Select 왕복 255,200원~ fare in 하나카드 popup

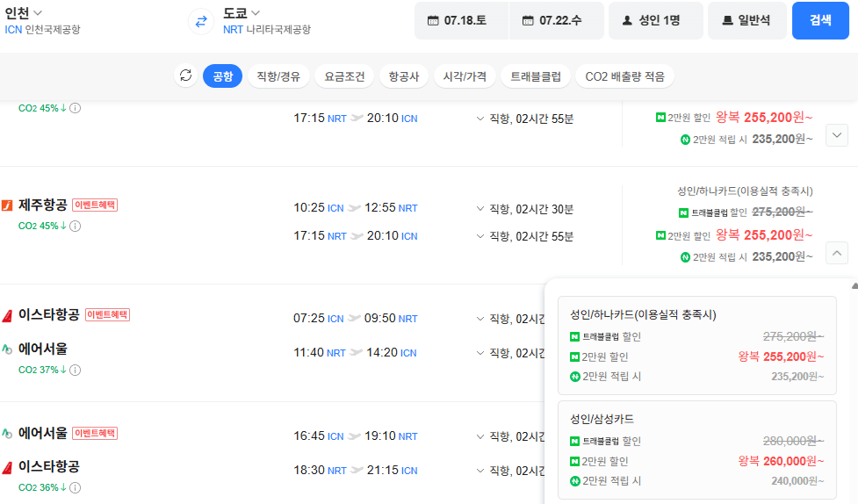(781, 356)
